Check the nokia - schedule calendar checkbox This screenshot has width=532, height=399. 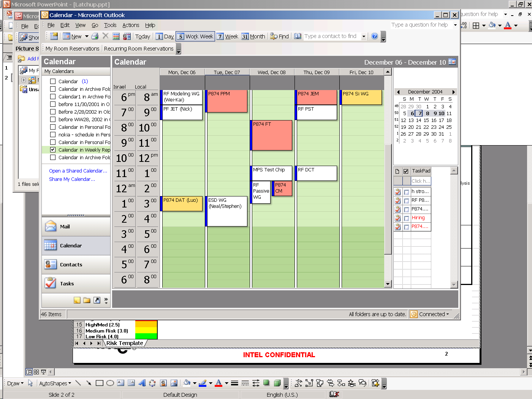click(53, 135)
